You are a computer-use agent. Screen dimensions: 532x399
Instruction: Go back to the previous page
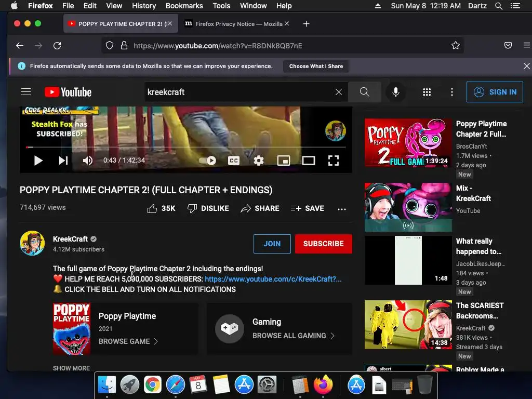[20, 46]
